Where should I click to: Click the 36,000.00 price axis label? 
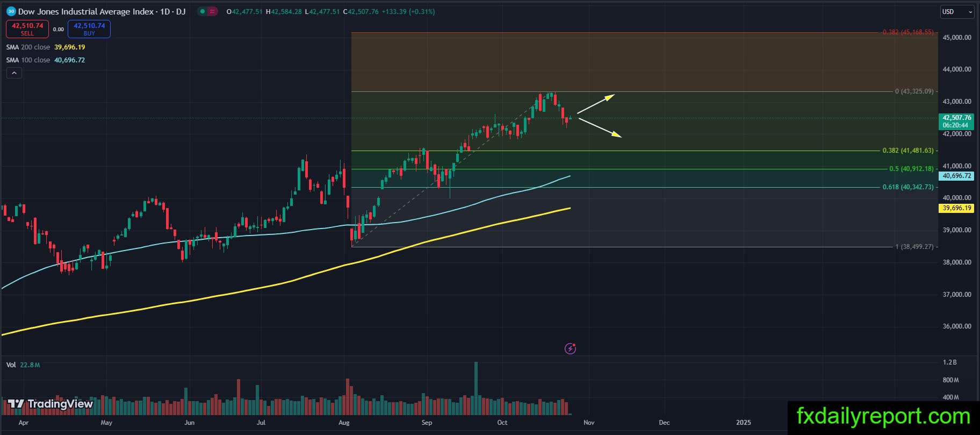[x=957, y=326]
